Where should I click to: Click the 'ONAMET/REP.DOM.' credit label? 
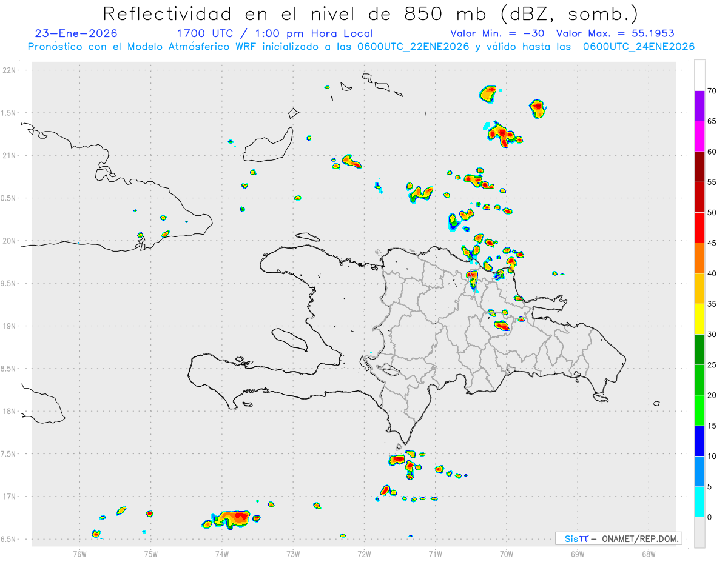pyautogui.click(x=639, y=538)
